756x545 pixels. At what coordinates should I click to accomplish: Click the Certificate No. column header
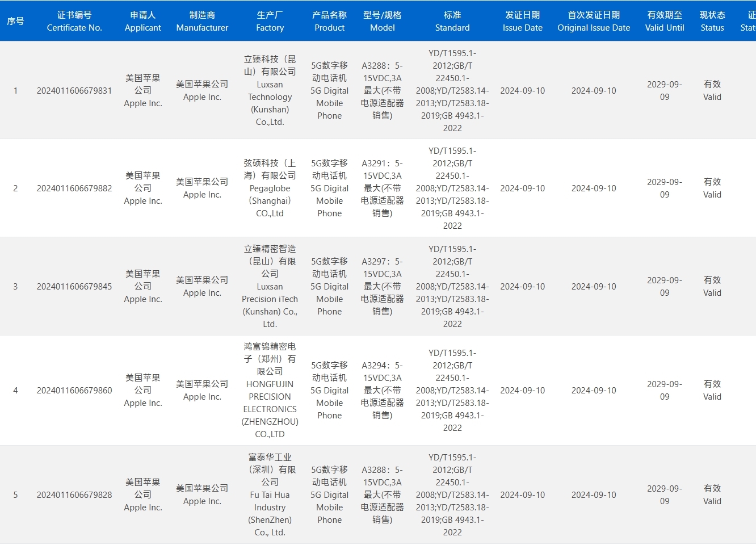tap(74, 21)
